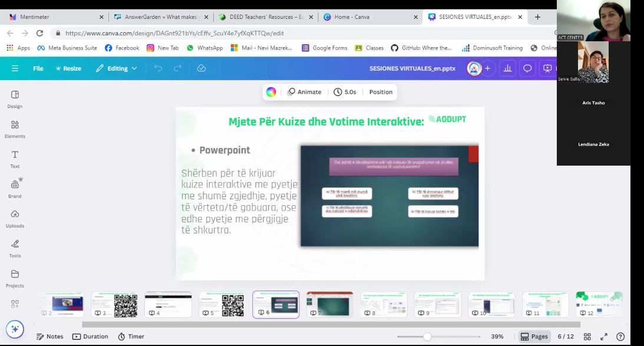Open the Uploads panel
Viewport: 644px width, 346px height.
coord(15,218)
